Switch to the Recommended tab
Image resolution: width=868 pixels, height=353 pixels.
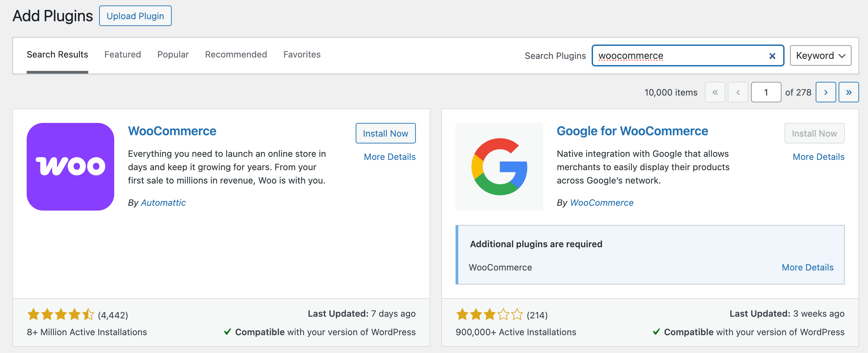point(236,54)
